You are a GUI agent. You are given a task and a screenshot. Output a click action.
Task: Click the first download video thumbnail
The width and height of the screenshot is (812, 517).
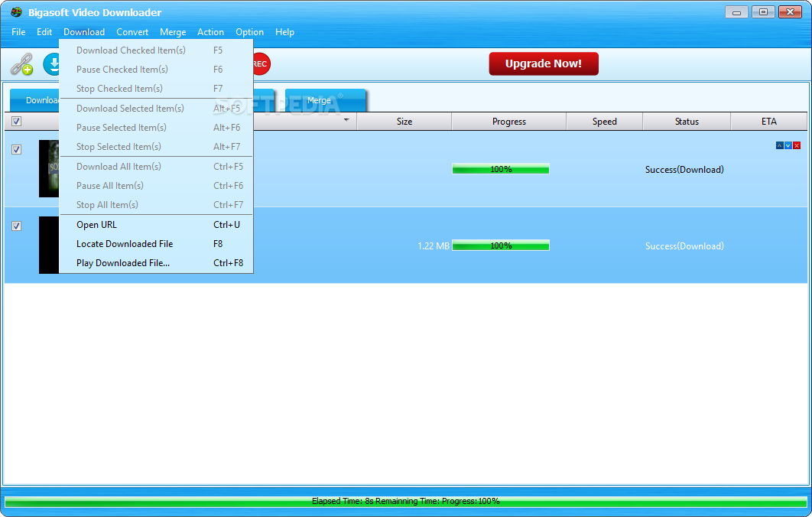click(49, 168)
